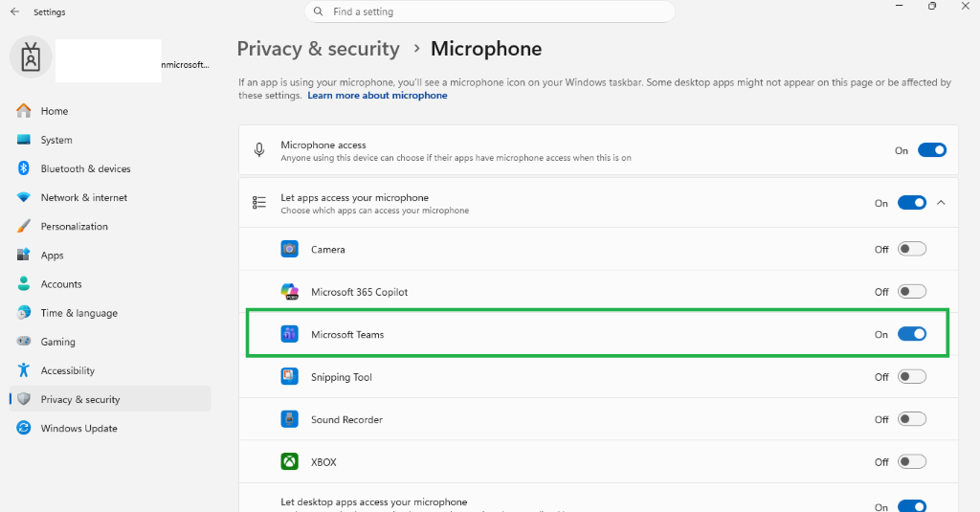Viewport: 980px width, 512px height.
Task: Click in the Find a setting search box
Action: [x=489, y=11]
